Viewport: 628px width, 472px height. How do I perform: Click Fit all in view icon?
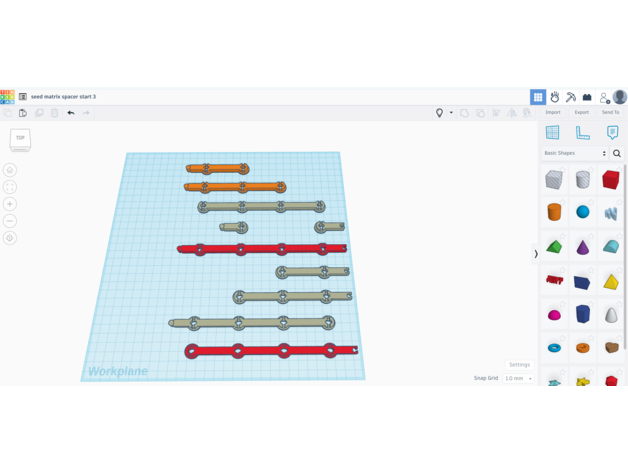click(10, 187)
